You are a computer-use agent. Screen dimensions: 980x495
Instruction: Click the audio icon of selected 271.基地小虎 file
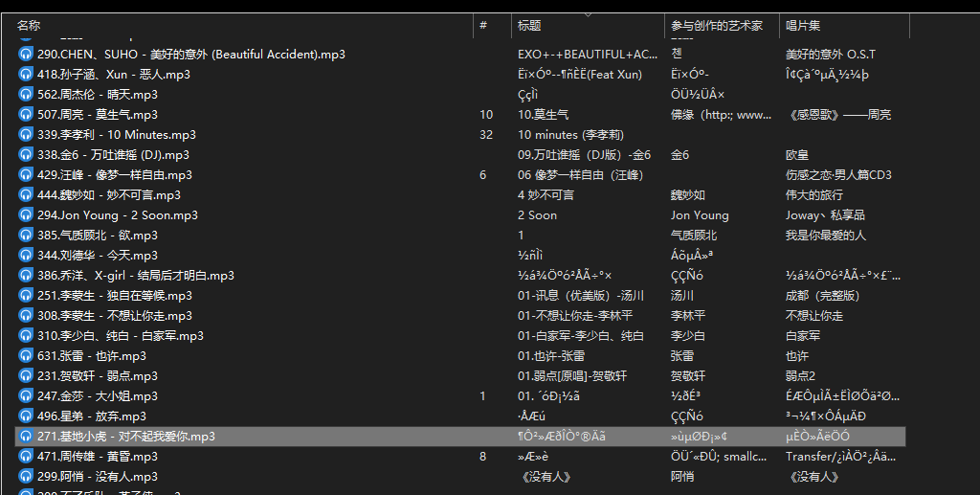pyautogui.click(x=26, y=437)
